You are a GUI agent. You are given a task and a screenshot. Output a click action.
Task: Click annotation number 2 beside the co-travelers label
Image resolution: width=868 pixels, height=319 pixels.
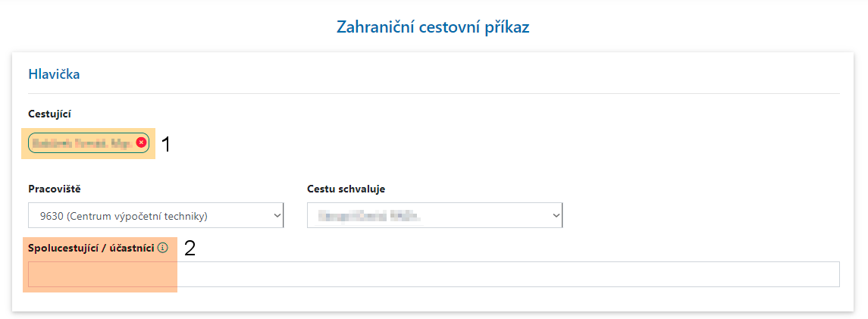[x=190, y=249]
